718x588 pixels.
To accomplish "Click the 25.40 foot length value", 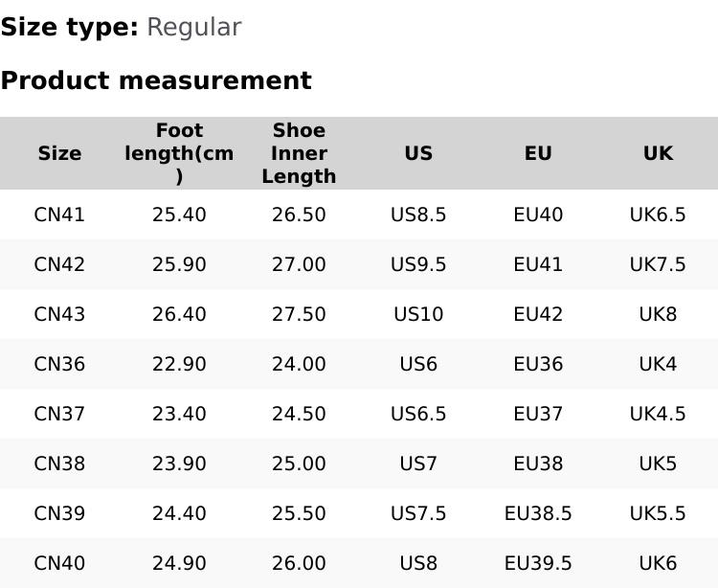I will point(179,215).
